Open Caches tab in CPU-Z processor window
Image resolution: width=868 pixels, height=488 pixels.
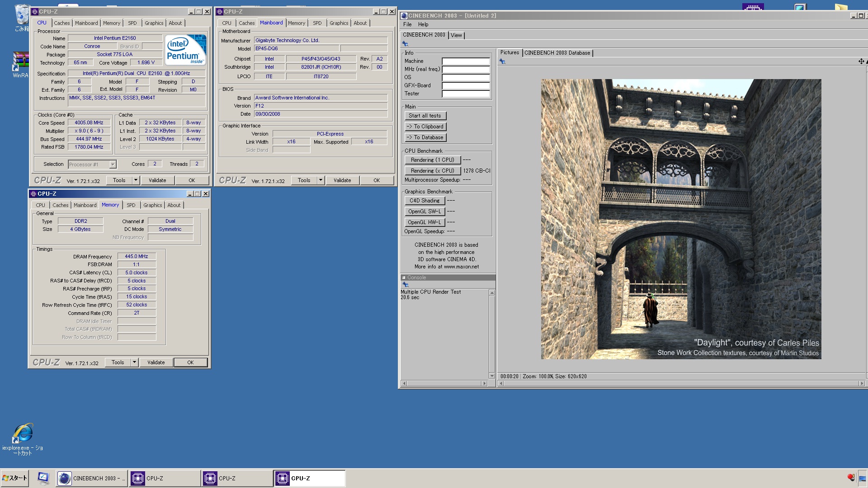pyautogui.click(x=62, y=23)
